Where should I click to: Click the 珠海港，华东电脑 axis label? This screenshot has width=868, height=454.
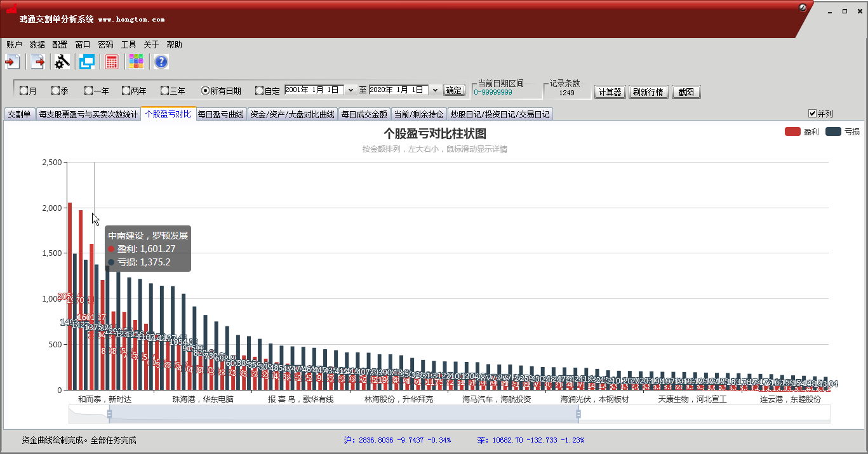coord(203,399)
